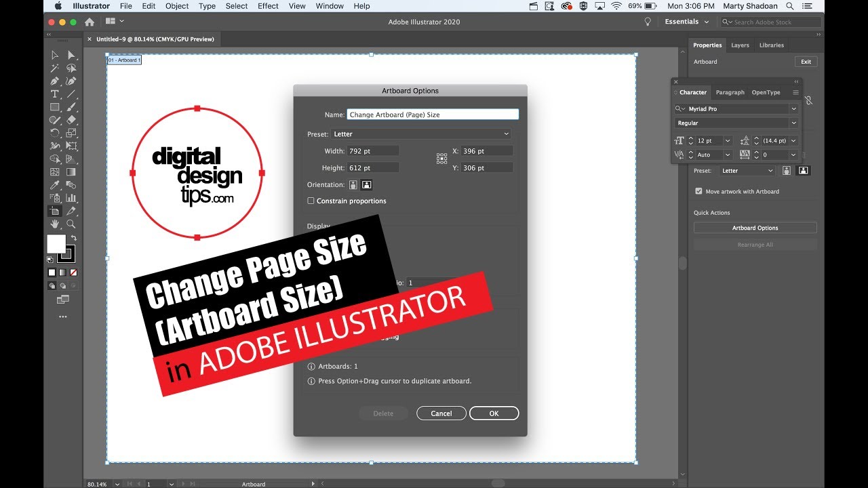Open the Window menu
The height and width of the screenshot is (488, 868).
click(330, 6)
